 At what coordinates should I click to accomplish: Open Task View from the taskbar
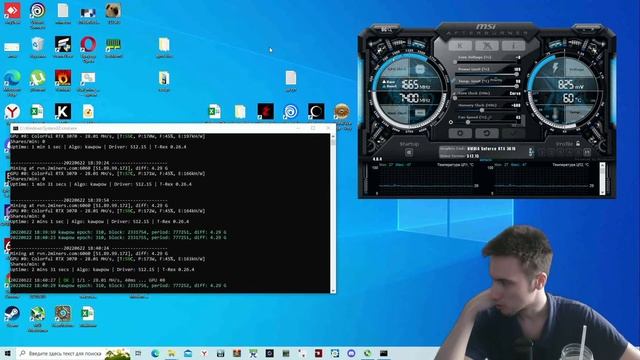point(138,353)
